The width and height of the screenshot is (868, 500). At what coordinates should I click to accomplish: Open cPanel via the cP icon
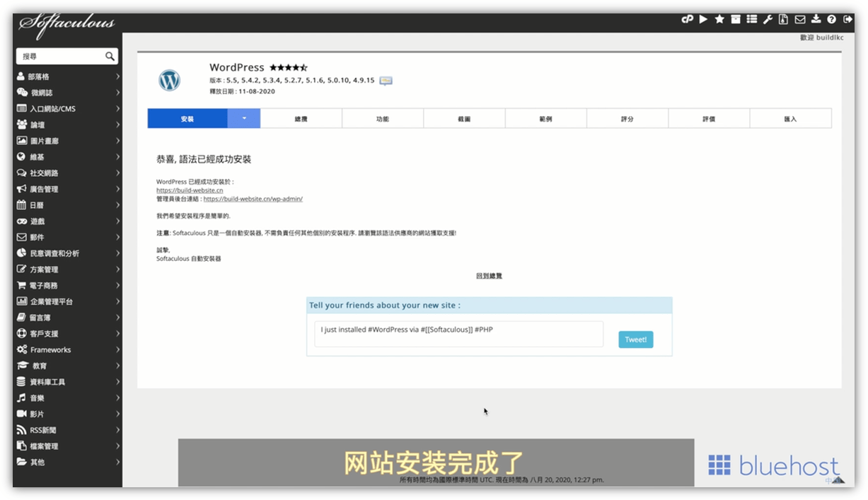click(x=687, y=20)
